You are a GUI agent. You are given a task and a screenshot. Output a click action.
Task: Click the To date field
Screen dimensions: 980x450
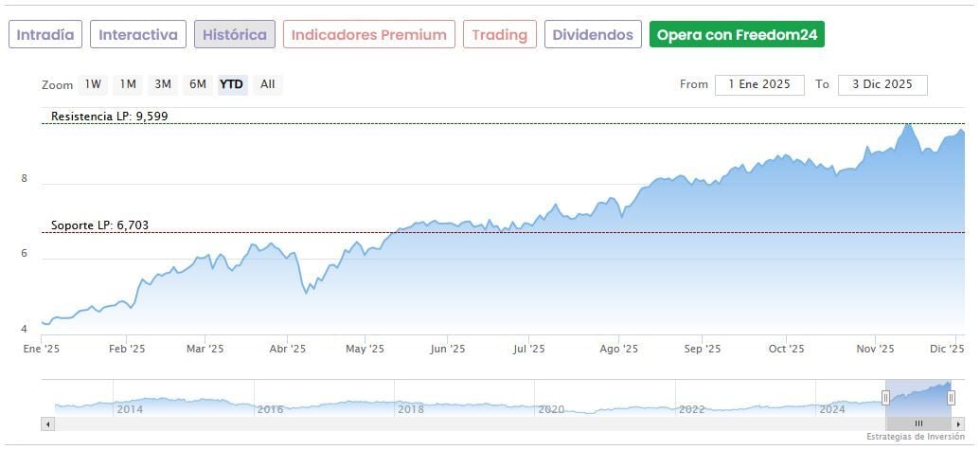[x=882, y=84]
